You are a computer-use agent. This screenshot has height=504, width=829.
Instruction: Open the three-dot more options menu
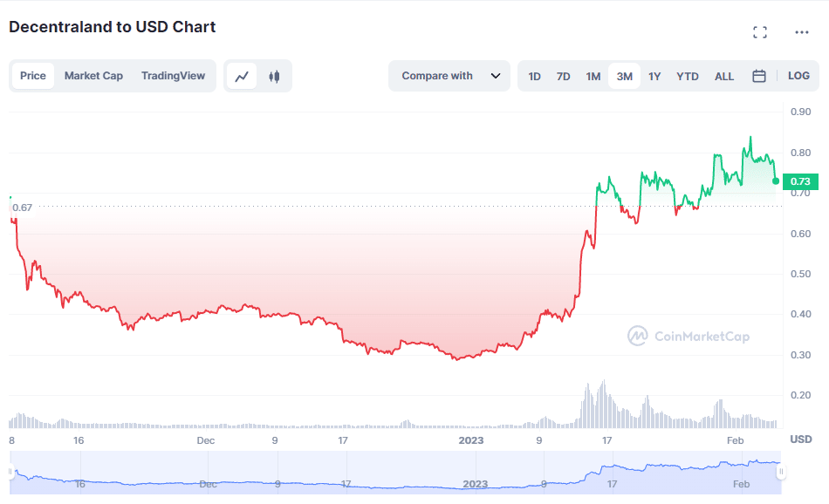[x=801, y=32]
